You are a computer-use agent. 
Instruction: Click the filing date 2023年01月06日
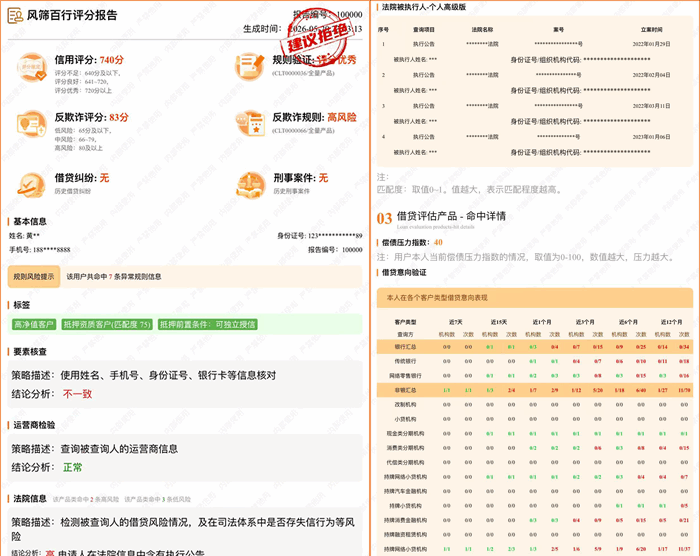pos(651,137)
